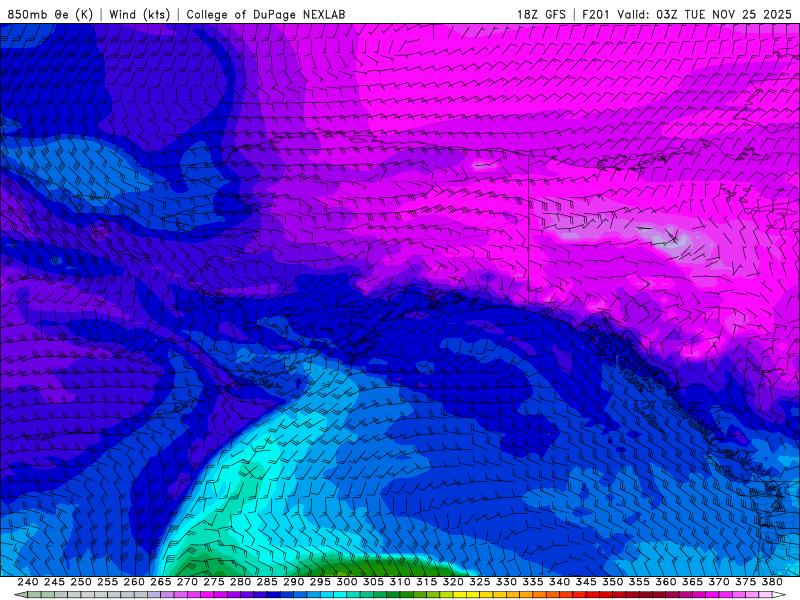Viewport: 800px width, 600px height.
Task: Click the 350 value on the color scale
Action: [613, 582]
